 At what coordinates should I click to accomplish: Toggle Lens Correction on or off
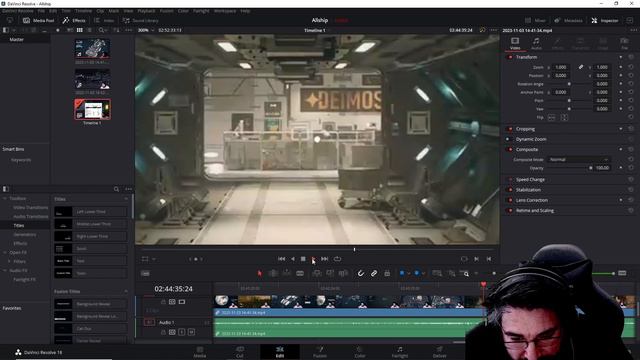[510, 200]
